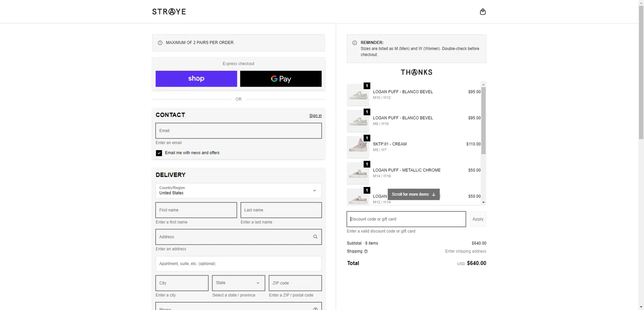Viewport: 644px width, 310px height.
Task: Click the M8 | W10 size text
Action: (381, 124)
